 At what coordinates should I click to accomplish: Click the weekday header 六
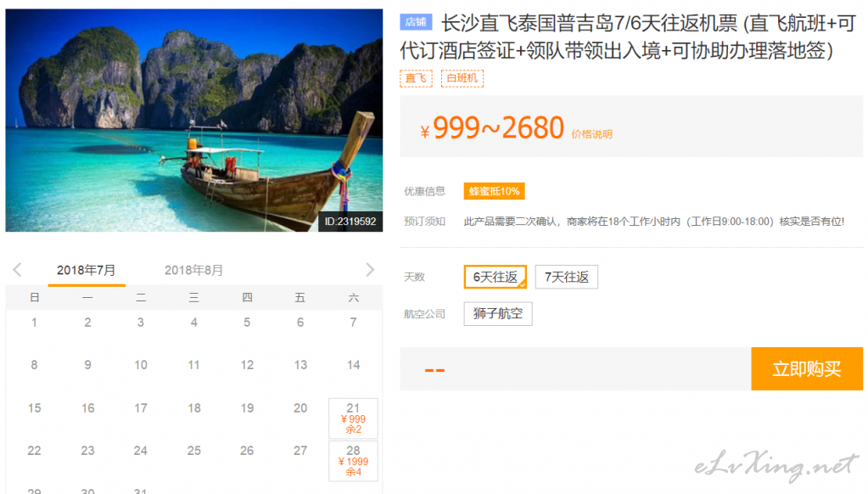point(353,298)
